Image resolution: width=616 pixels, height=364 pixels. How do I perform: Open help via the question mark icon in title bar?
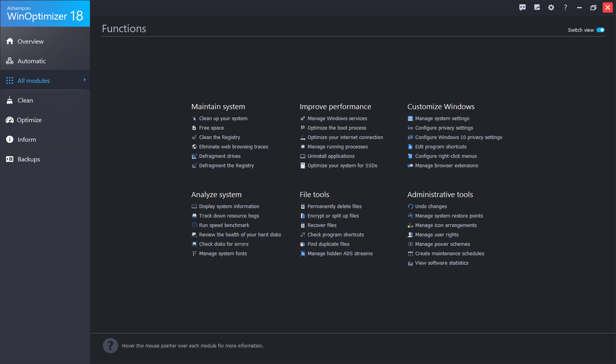(x=565, y=7)
